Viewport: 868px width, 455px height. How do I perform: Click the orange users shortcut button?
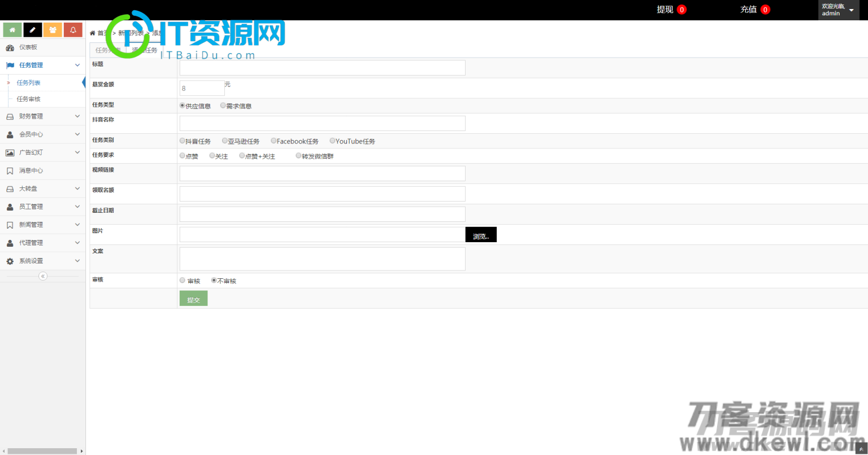click(x=53, y=30)
